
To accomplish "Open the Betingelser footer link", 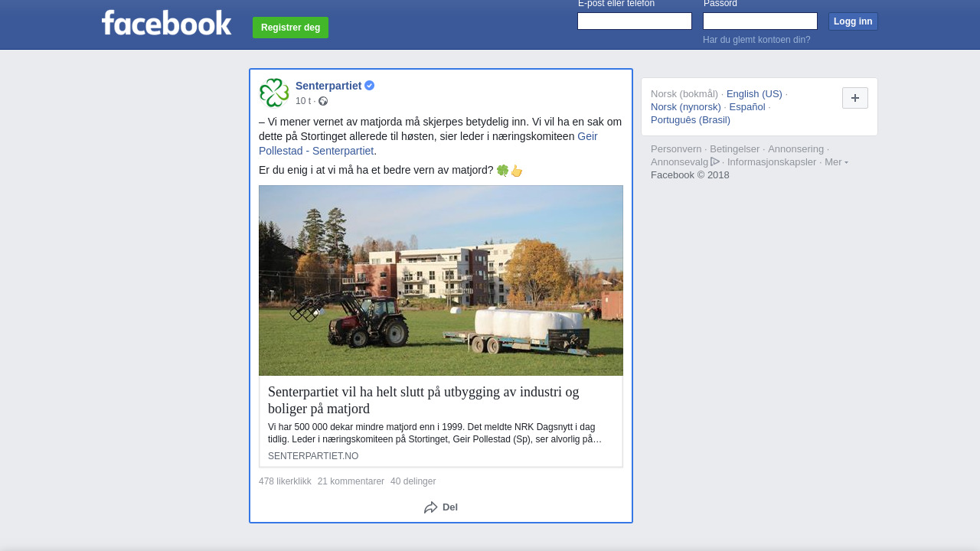I will (x=735, y=149).
